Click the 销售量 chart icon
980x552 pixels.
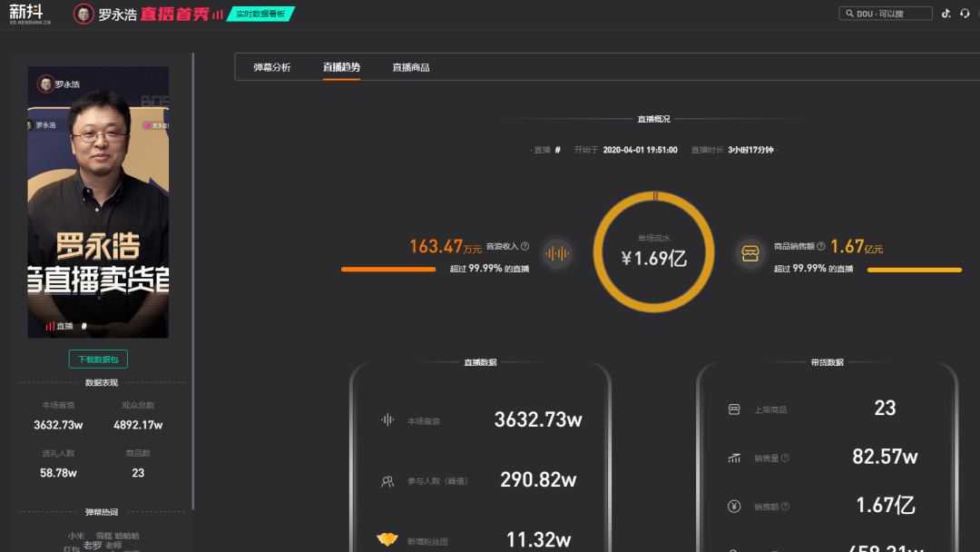tap(734, 458)
